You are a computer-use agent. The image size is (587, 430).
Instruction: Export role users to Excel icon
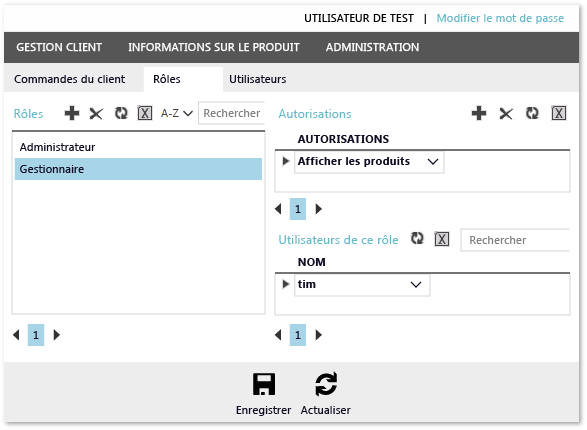(442, 239)
